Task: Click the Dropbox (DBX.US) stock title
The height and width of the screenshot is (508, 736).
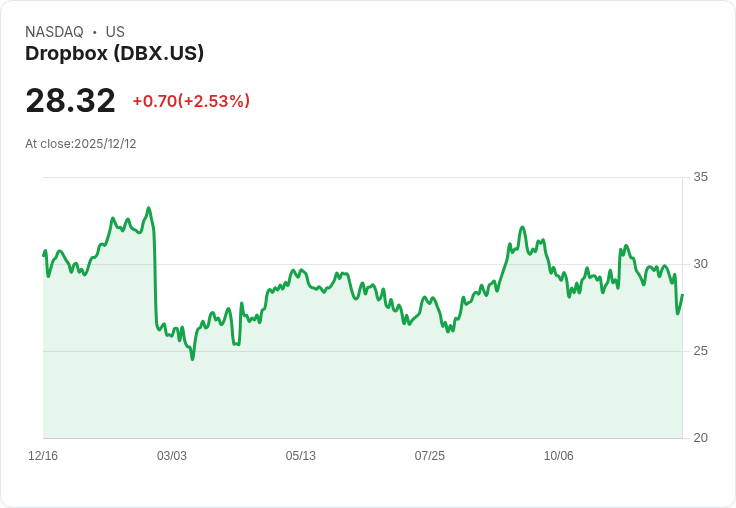Action: [x=115, y=54]
